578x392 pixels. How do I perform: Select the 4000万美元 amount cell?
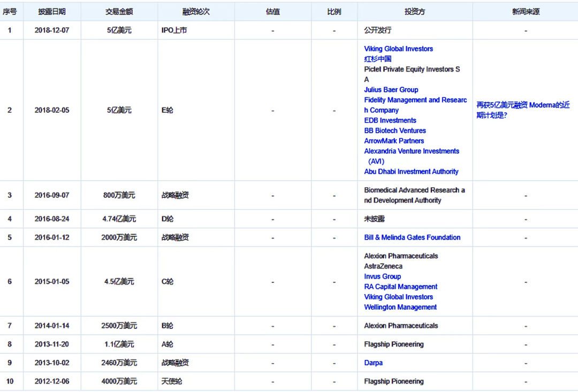[119, 381]
